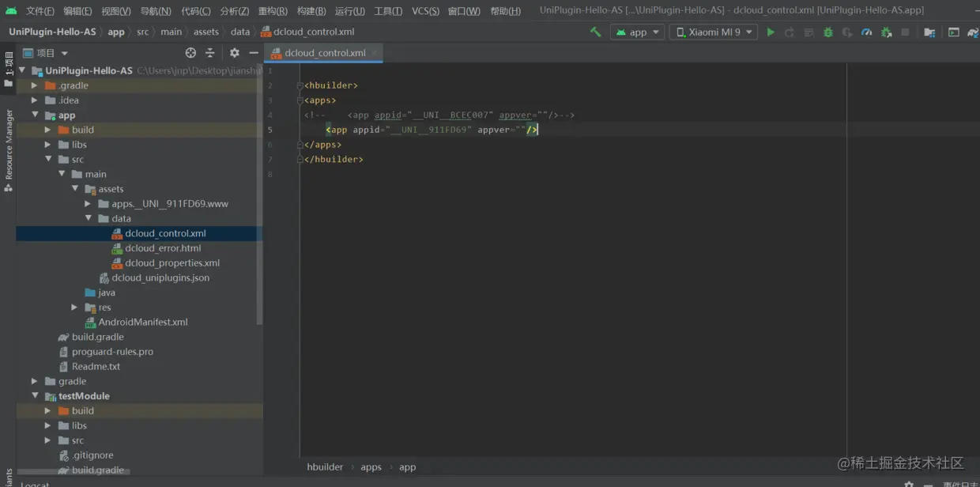980x487 pixels.
Task: Expand the res folder arrow
Action: [74, 308]
